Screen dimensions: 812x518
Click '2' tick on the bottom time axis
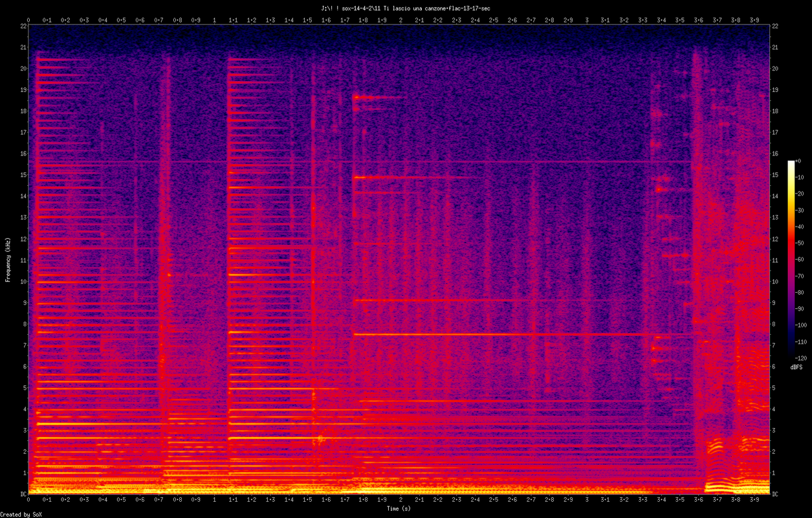point(401,501)
